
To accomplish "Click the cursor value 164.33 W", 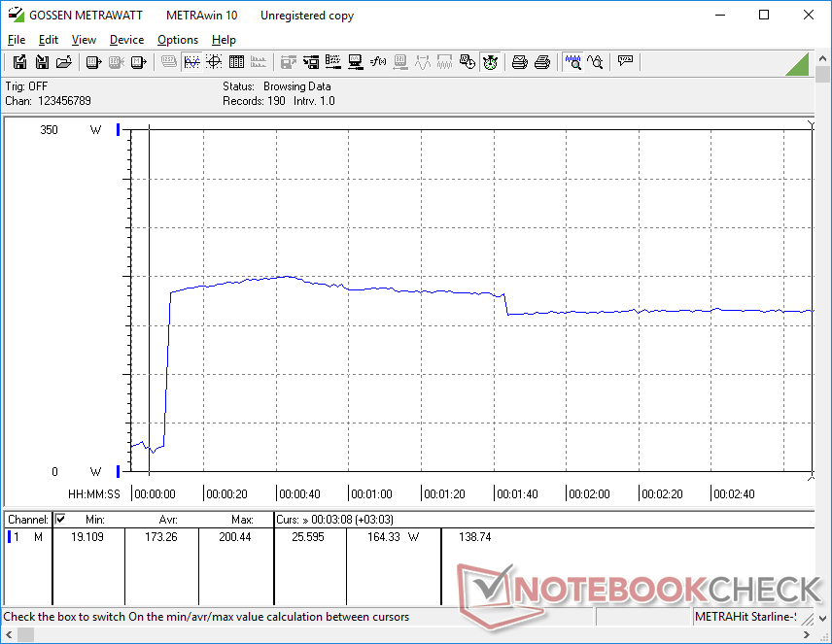I will 394,537.
